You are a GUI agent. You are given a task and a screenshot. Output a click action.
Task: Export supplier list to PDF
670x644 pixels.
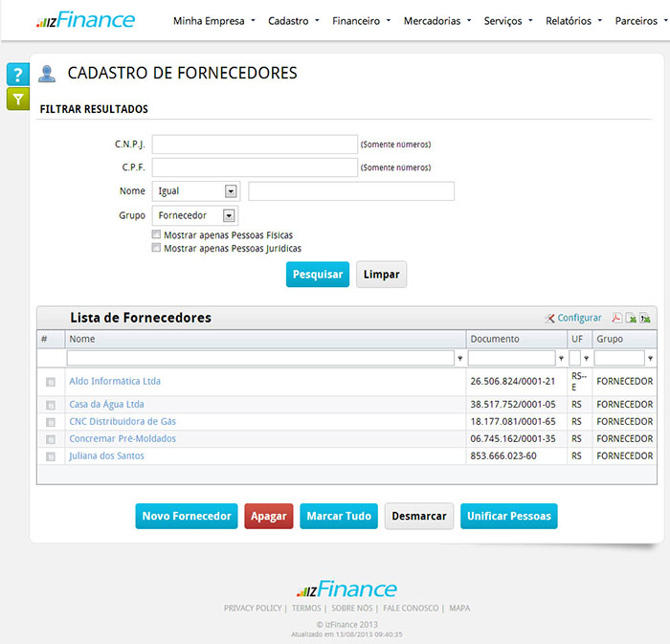(616, 318)
